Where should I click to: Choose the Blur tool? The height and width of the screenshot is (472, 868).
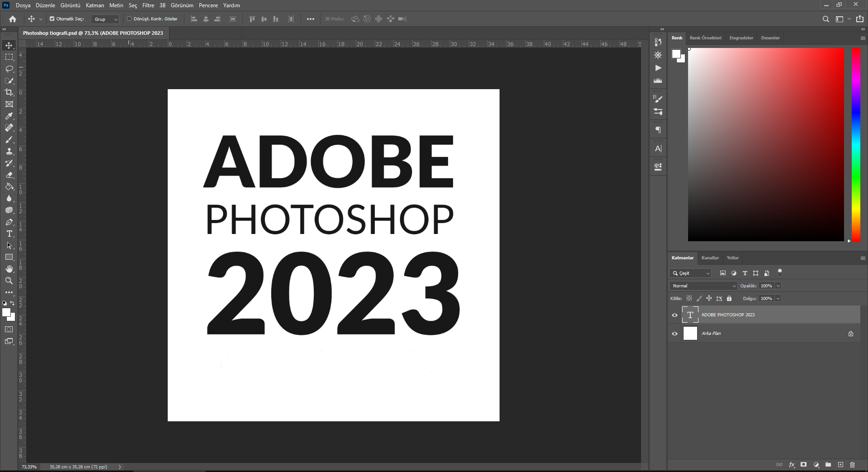pyautogui.click(x=9, y=198)
